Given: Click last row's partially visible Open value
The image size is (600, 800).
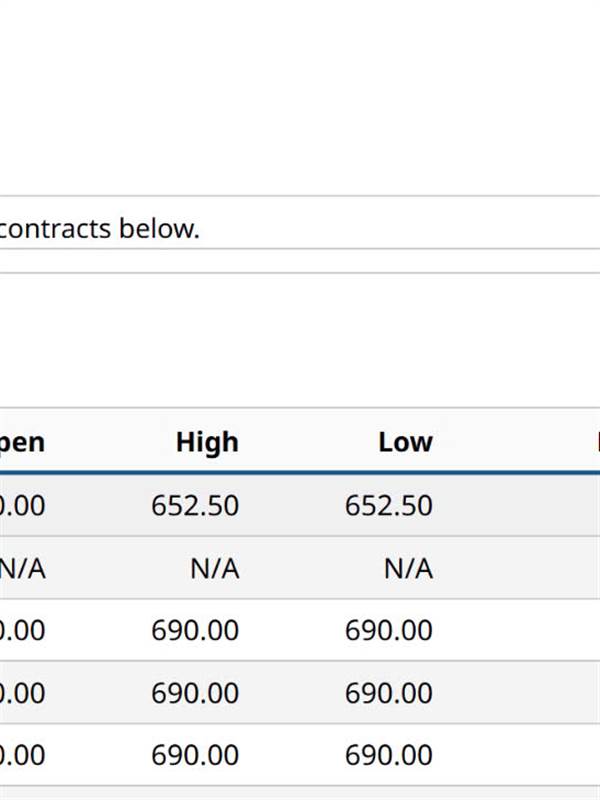Looking at the screenshot, I should click(x=22, y=755).
